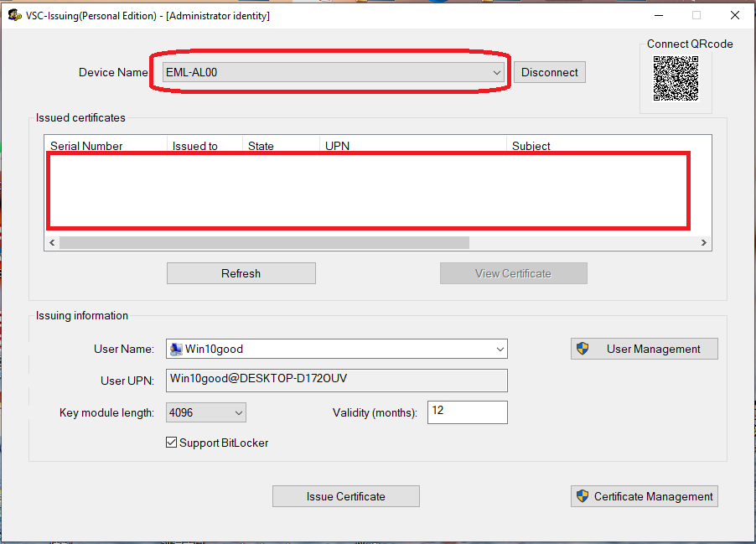Click the Validity (months) input field
756x544 pixels.
(x=467, y=412)
